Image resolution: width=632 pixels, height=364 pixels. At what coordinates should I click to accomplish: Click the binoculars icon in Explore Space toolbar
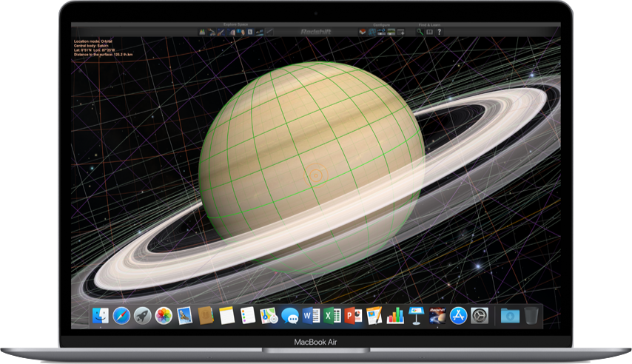202,32
